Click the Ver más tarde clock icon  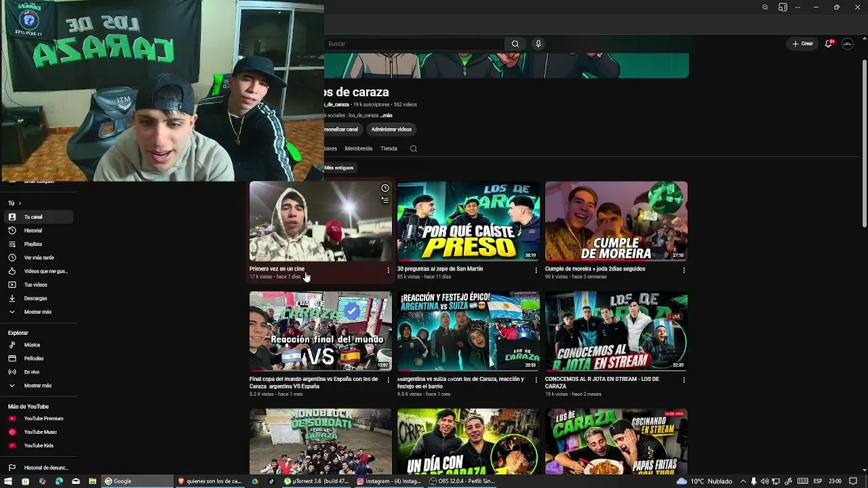12,258
